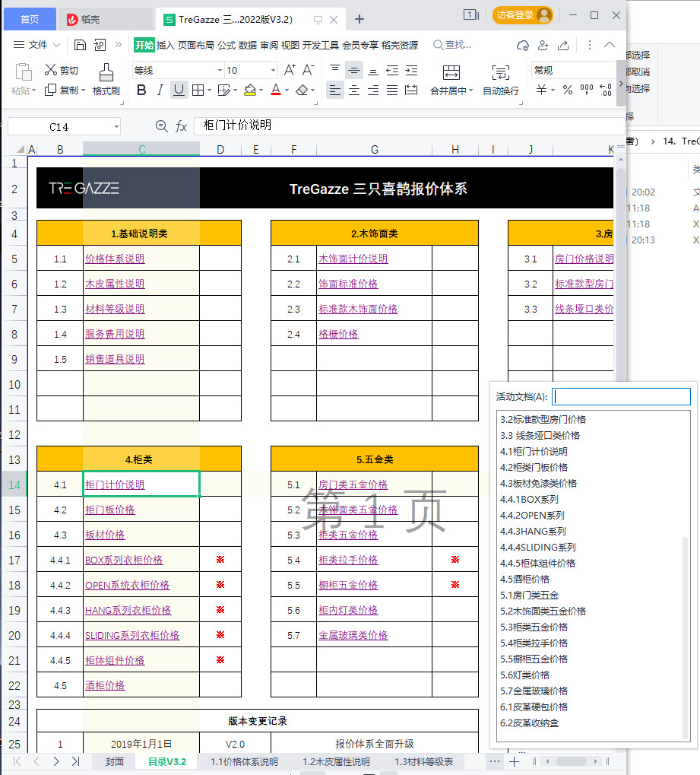Click the collaborate add-person icon
The width and height of the screenshot is (700, 775).
pyautogui.click(x=543, y=46)
